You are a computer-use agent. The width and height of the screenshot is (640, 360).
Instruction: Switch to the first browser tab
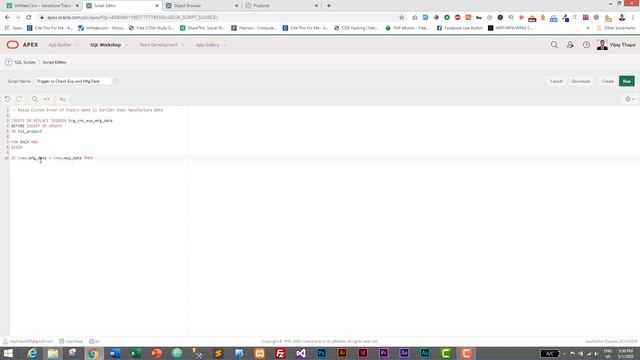click(42, 6)
